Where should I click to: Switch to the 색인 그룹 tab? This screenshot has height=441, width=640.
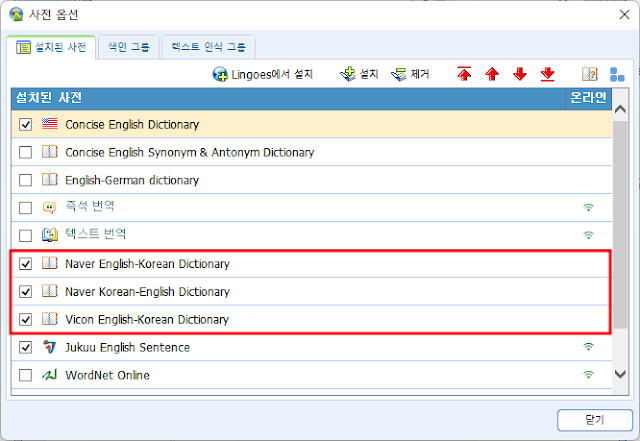[x=129, y=47]
